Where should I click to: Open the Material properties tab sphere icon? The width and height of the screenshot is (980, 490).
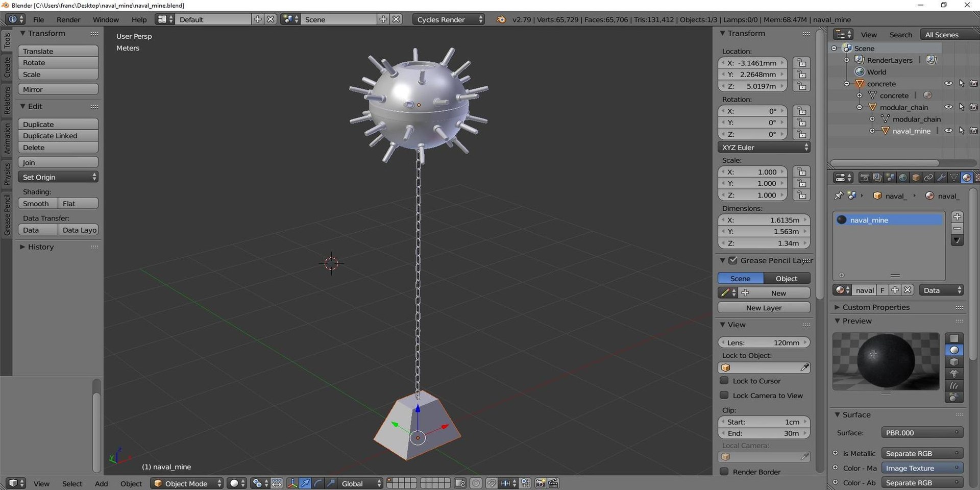pos(967,178)
